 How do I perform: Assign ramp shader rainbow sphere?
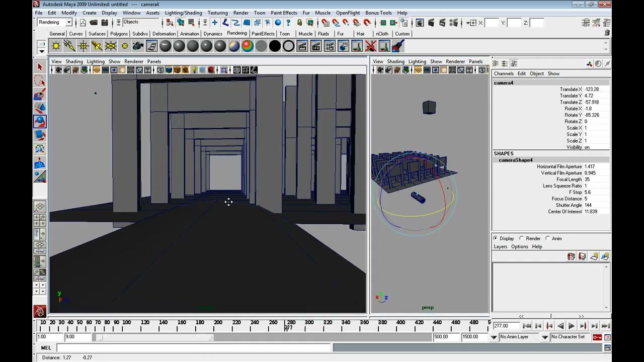248,46
